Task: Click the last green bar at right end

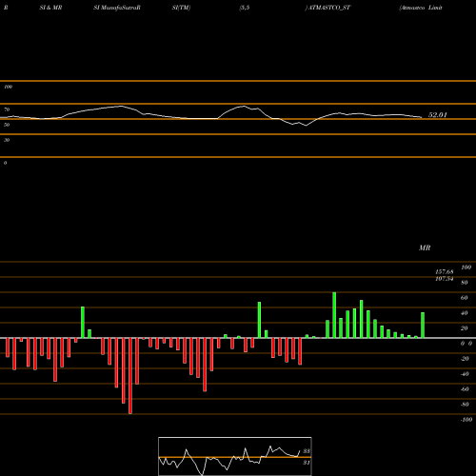Action: [423, 326]
